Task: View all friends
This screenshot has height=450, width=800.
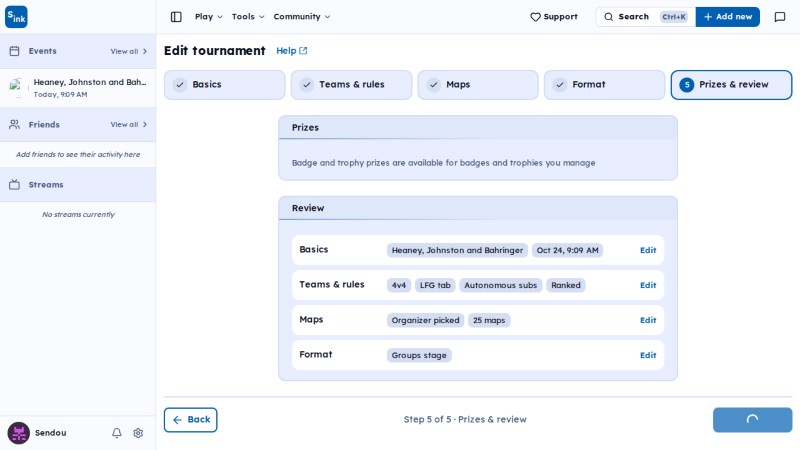Action: pyautogui.click(x=129, y=124)
